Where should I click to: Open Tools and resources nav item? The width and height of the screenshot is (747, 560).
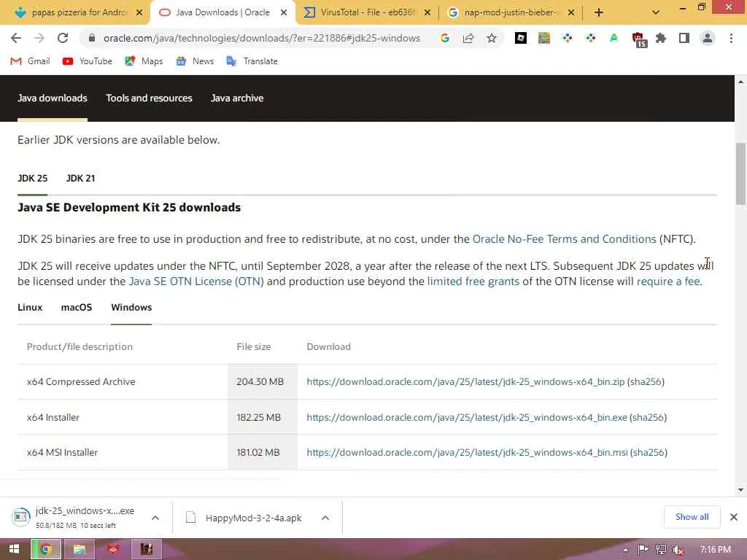[149, 98]
